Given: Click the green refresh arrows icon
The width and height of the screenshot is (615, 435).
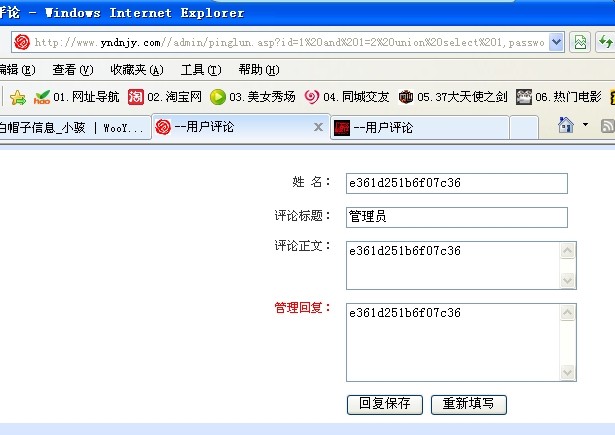Looking at the screenshot, I should pyautogui.click(x=605, y=42).
